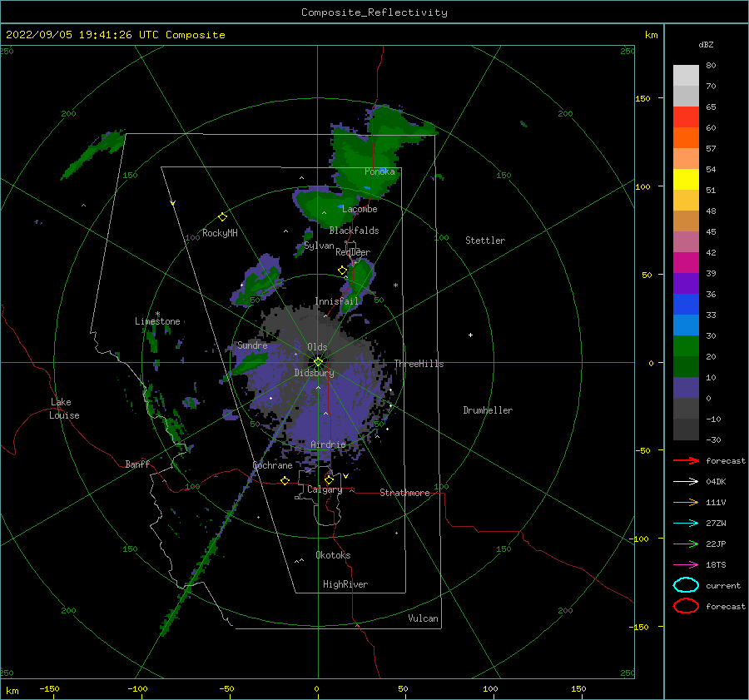Click the Didsbury town label
Viewport: 749px width, 700px height.
[314, 373]
